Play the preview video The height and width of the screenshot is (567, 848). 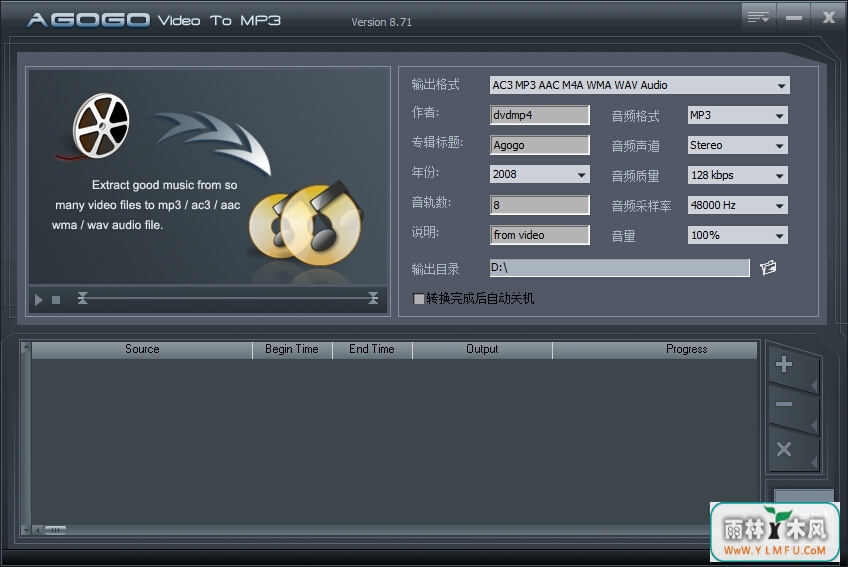click(38, 299)
